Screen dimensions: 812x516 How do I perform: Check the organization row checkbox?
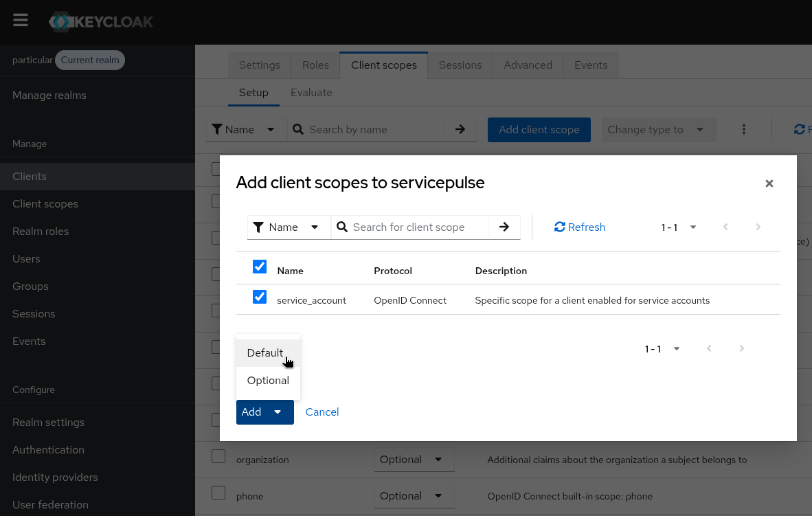[x=218, y=456]
